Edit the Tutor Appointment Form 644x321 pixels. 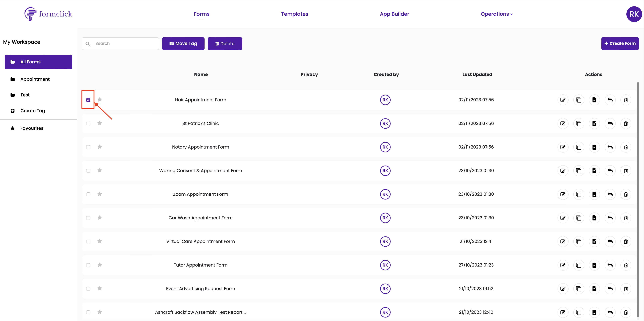pos(563,265)
